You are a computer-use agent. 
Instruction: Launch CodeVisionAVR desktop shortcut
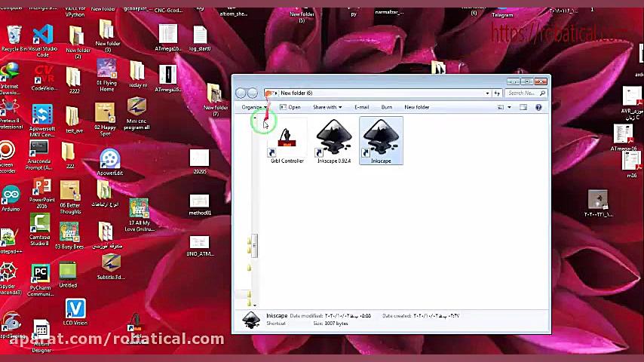point(44,77)
